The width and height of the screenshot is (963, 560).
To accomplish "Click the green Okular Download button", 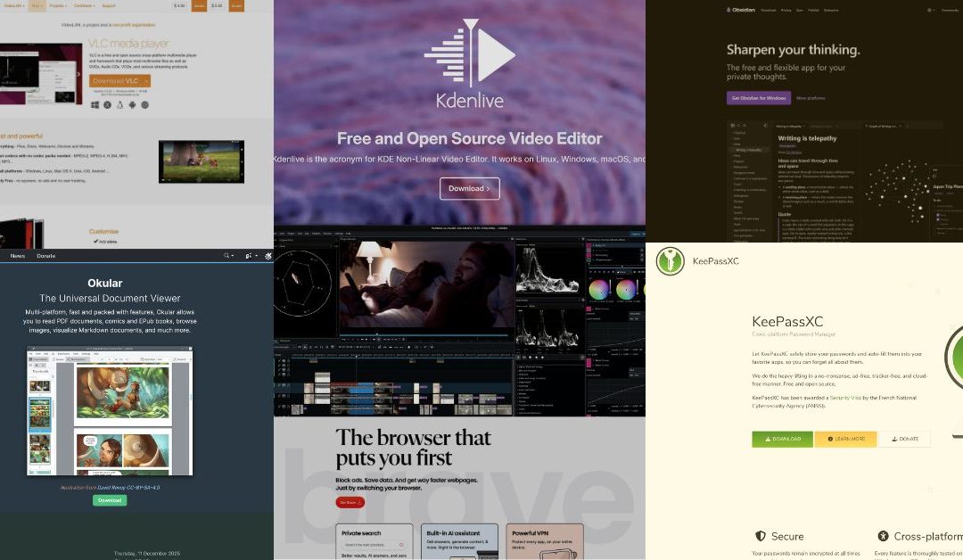I will coord(110,500).
